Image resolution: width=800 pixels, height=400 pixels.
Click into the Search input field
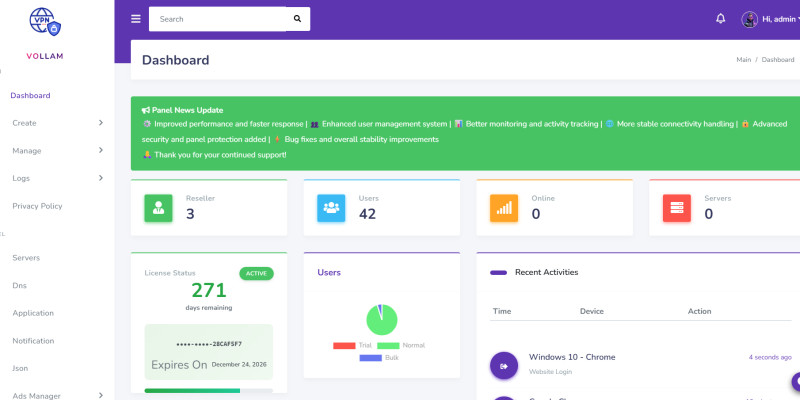coord(216,19)
